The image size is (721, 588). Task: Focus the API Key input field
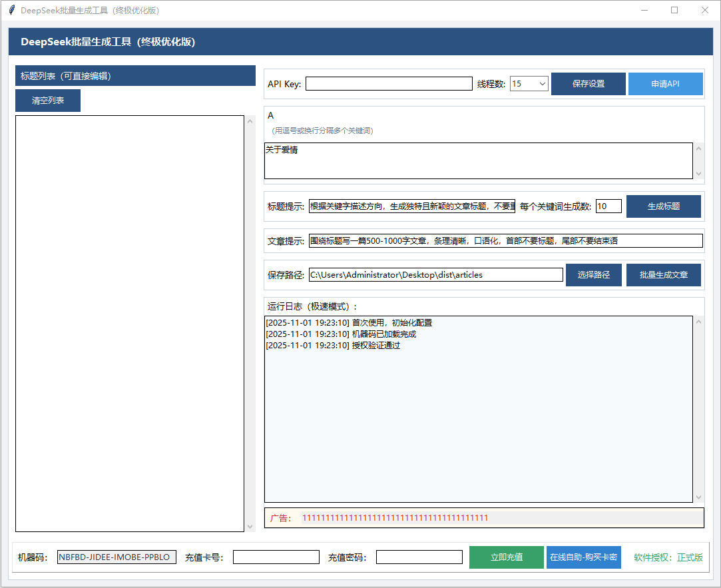point(388,84)
